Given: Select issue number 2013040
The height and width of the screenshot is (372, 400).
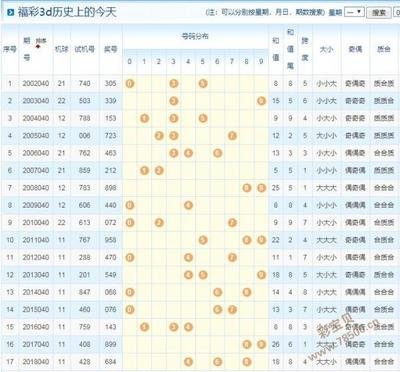Looking at the screenshot, I should (x=36, y=275).
